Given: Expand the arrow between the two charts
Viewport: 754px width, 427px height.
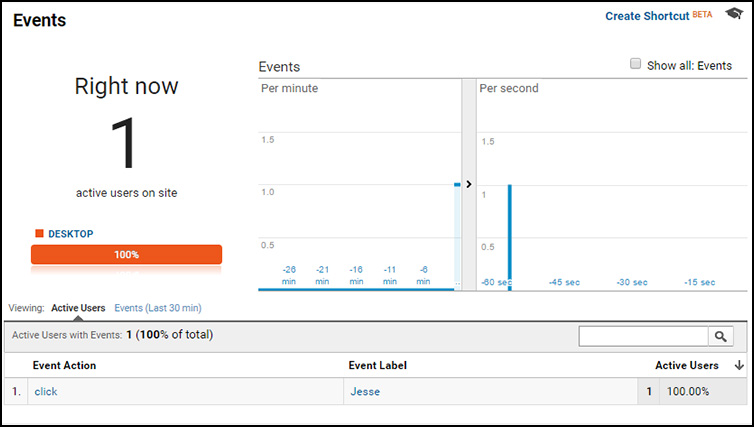Looking at the screenshot, I should click(469, 184).
